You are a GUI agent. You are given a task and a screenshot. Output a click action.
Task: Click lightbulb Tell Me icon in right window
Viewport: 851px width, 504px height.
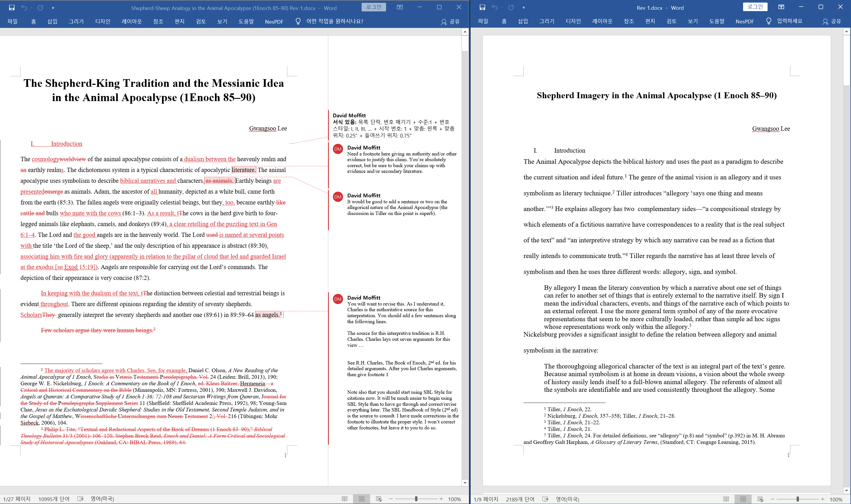coord(768,21)
